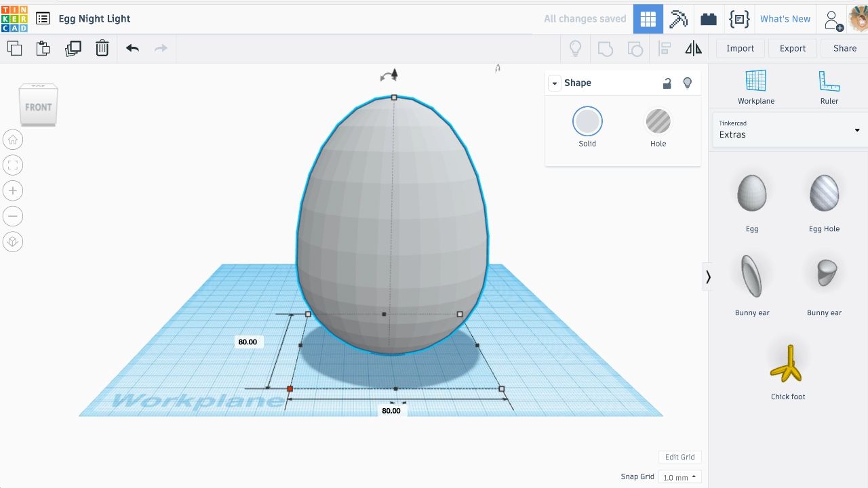Open the design list icon

43,19
